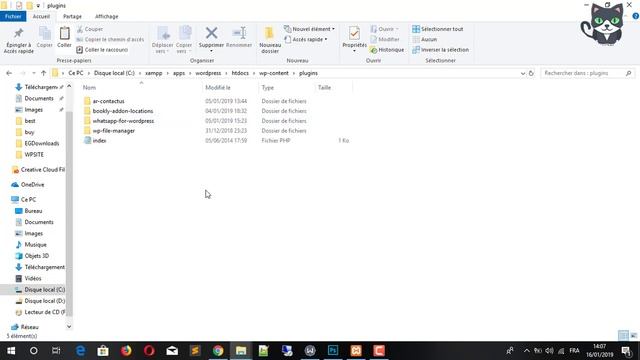Click wordpress in the address path
Viewport: 640px width, 360px height.
tap(208, 73)
